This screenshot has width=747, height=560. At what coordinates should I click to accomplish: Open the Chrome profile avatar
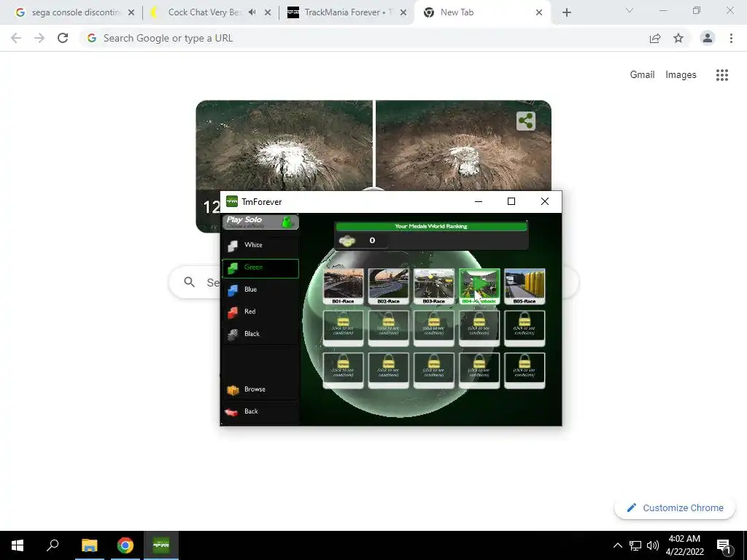[708, 38]
